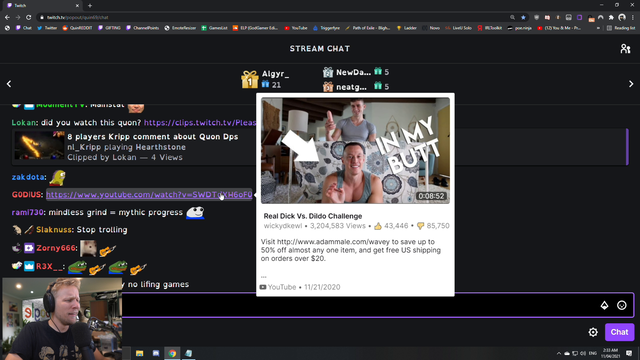Open clip title '8 players Kripp comment about Quon Dps'
This screenshot has width=640, height=360.
tap(153, 137)
